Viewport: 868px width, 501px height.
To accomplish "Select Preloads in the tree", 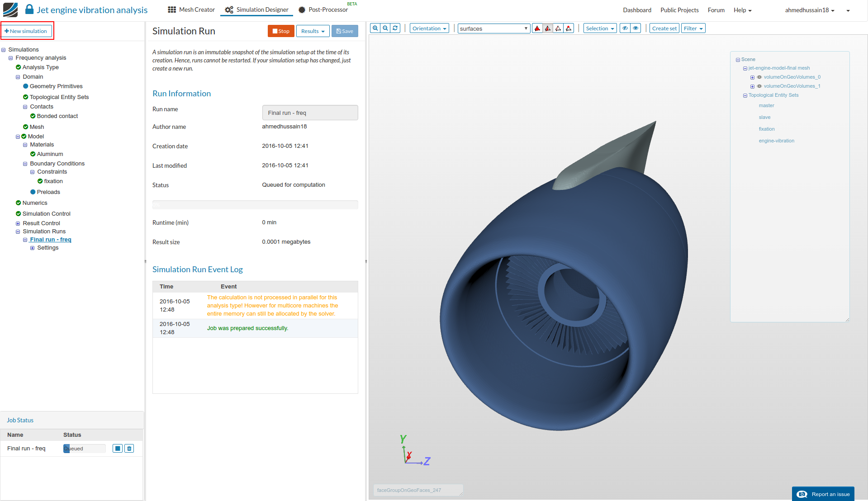I will click(48, 192).
